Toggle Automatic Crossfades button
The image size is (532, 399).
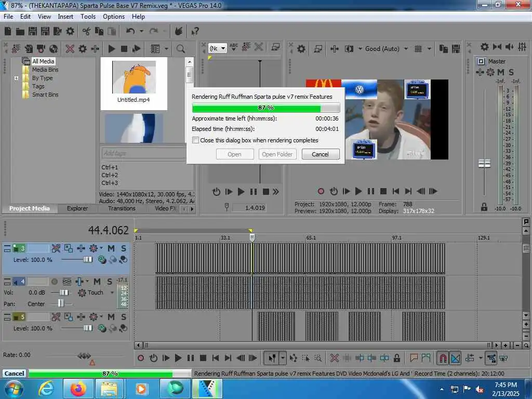pos(455,358)
